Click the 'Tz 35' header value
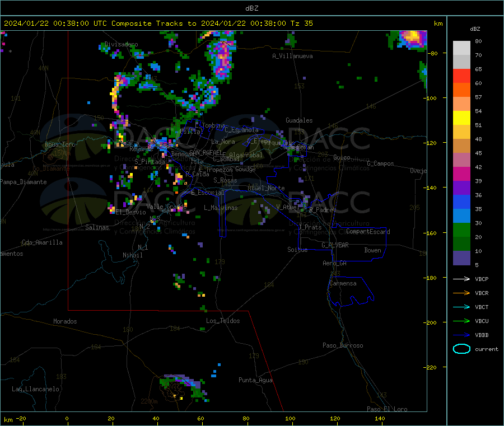 pos(301,24)
